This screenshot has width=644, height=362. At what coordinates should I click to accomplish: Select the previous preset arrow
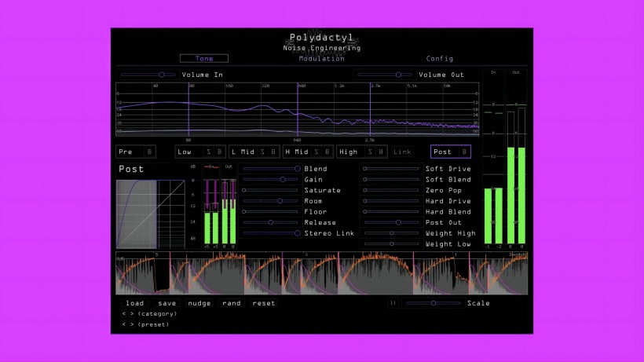tap(123, 324)
